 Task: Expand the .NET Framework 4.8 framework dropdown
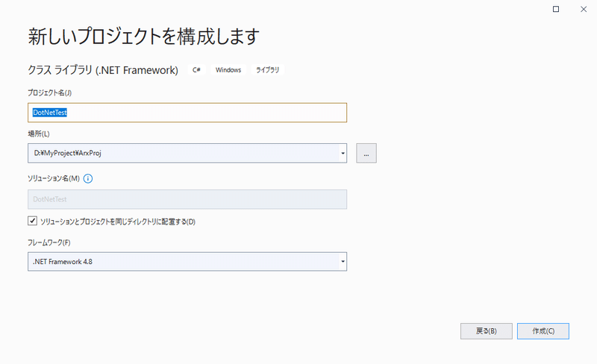[343, 262]
